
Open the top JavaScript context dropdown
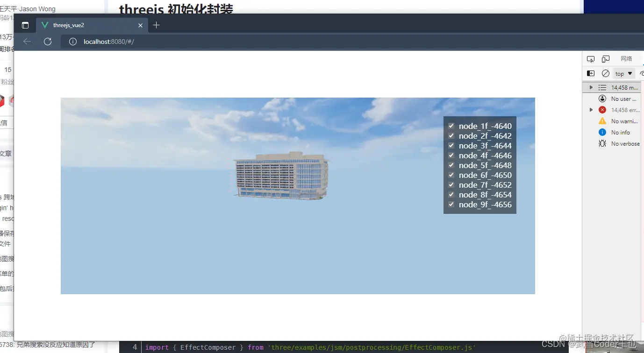tap(624, 74)
